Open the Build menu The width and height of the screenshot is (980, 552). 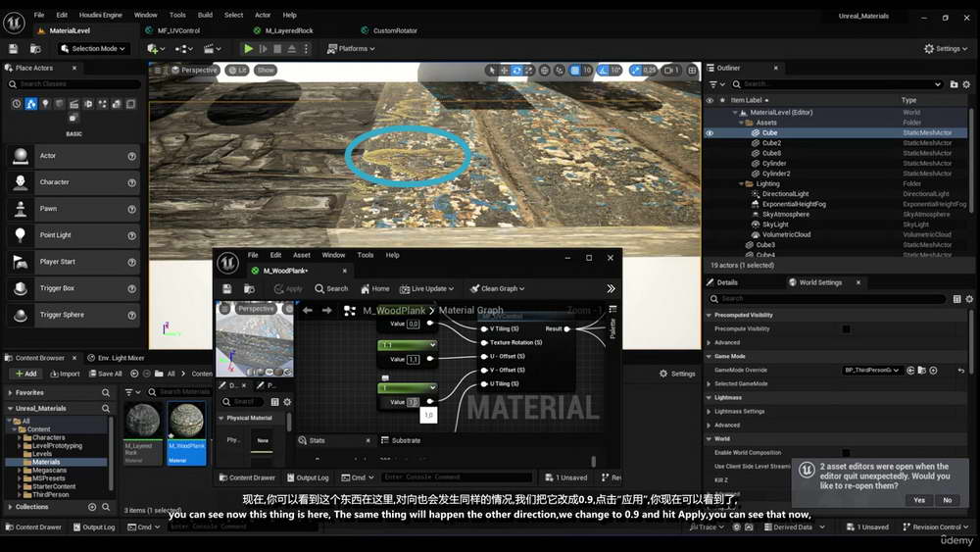tap(205, 15)
